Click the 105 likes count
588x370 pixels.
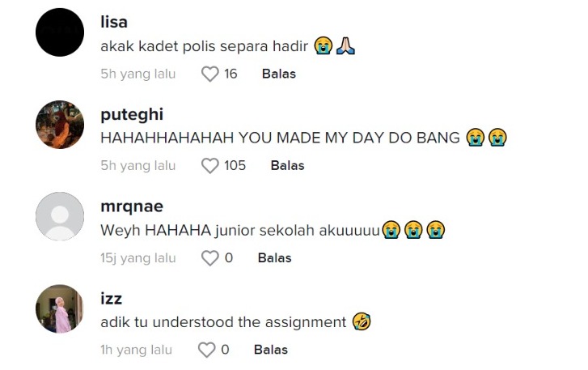(235, 166)
